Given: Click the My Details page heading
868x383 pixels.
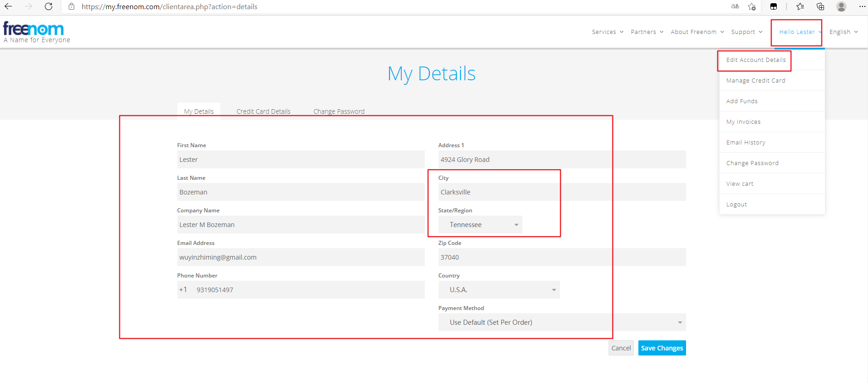Looking at the screenshot, I should (x=432, y=74).
